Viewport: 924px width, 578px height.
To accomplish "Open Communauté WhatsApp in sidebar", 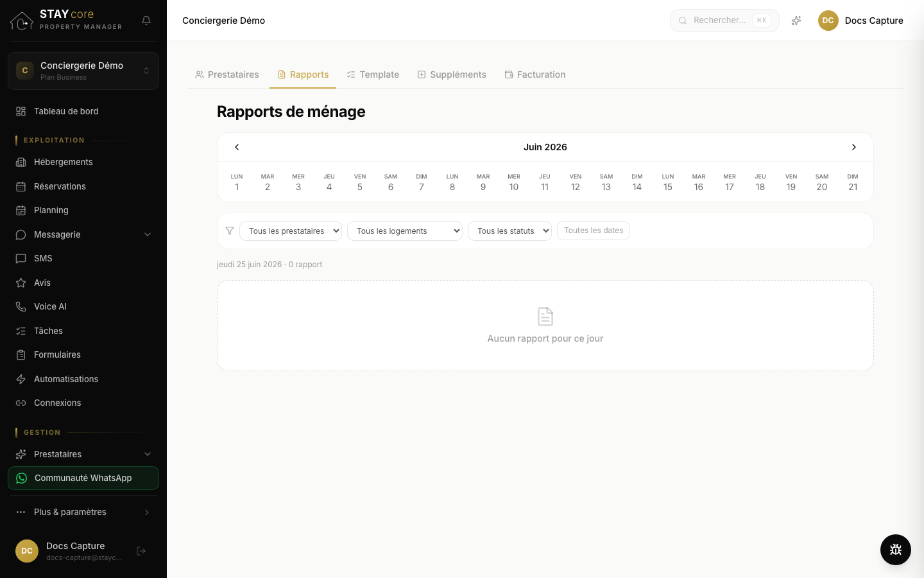I will [x=83, y=478].
